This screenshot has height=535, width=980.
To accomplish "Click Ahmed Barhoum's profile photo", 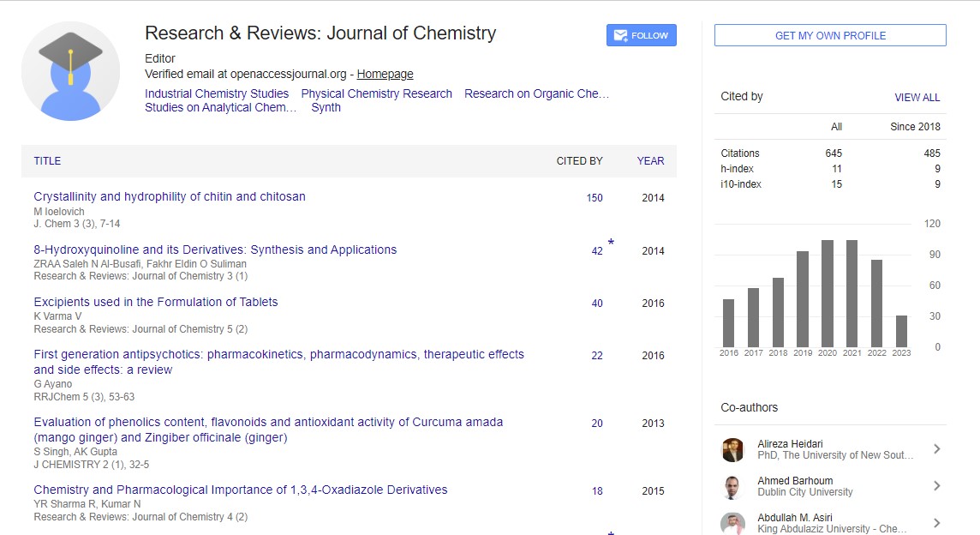I will (732, 486).
